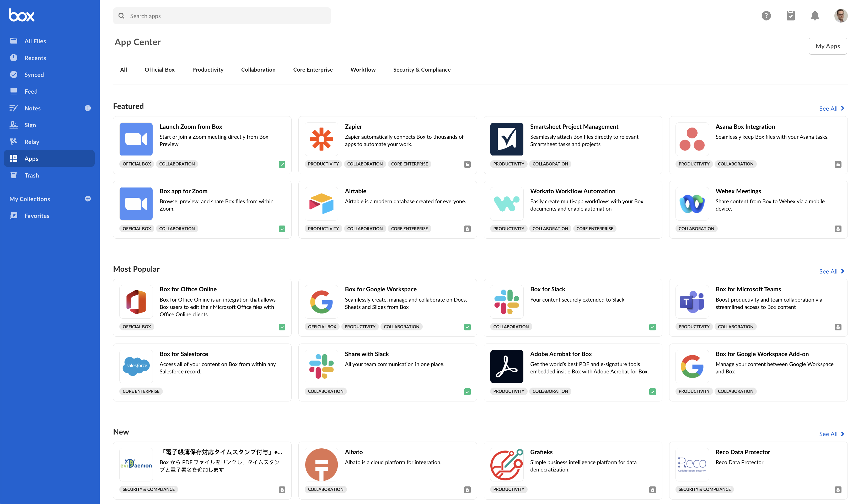Click the Box for Microsoft Teams icon

pyautogui.click(x=692, y=302)
